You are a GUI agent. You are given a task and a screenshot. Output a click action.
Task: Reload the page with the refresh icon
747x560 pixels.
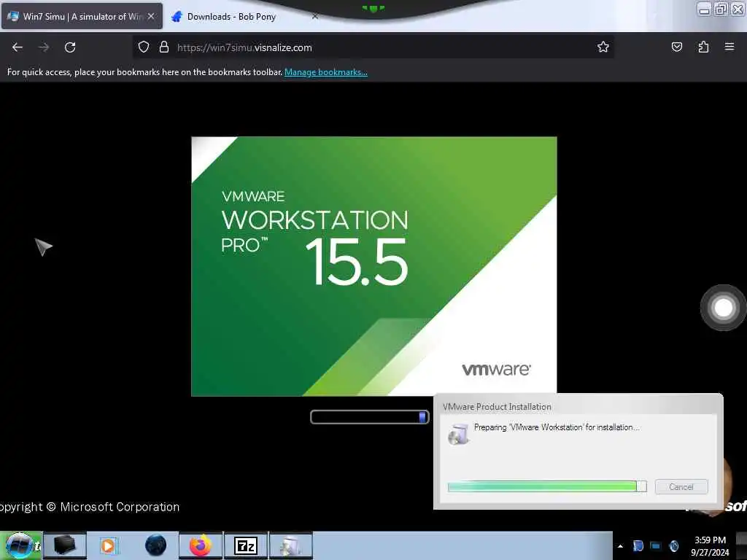(x=70, y=47)
